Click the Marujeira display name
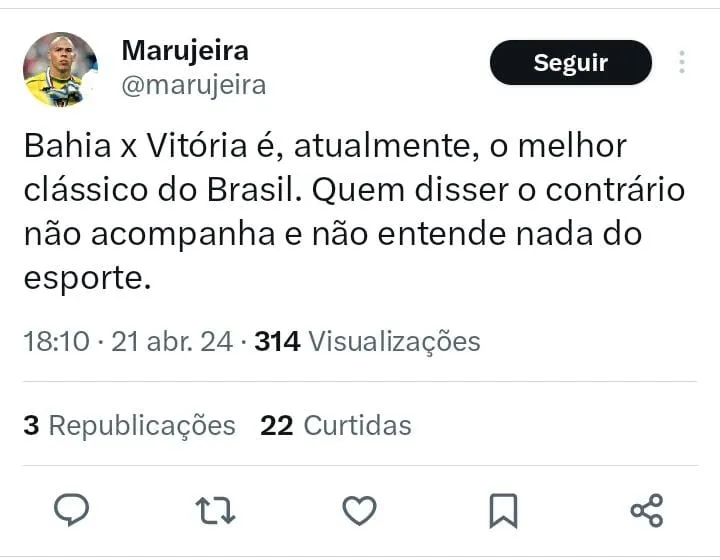Screen dimensions: 720x560 point(184,50)
